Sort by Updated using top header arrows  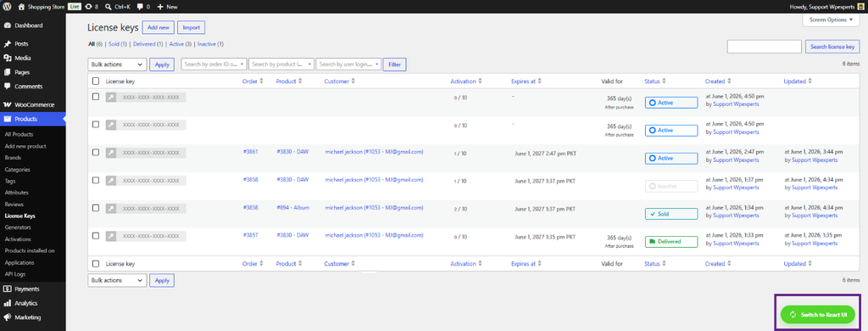click(810, 81)
